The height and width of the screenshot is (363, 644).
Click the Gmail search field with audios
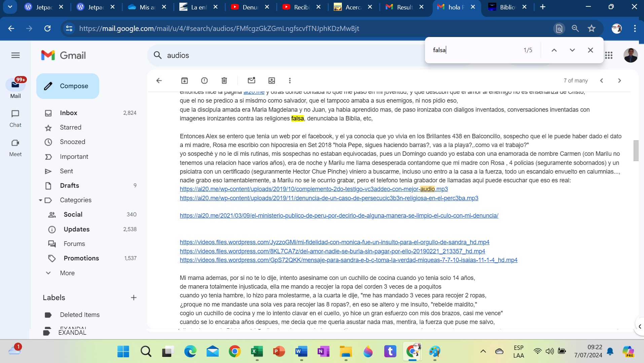tap(286, 55)
